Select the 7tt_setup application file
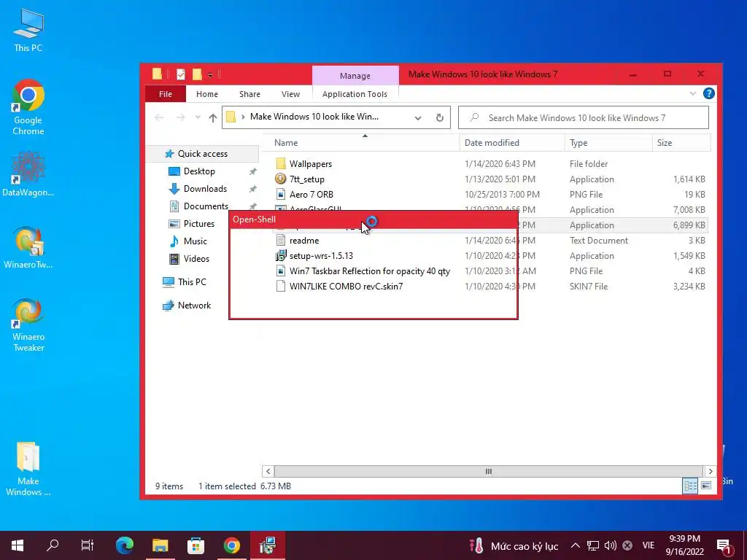747x560 pixels. click(307, 179)
